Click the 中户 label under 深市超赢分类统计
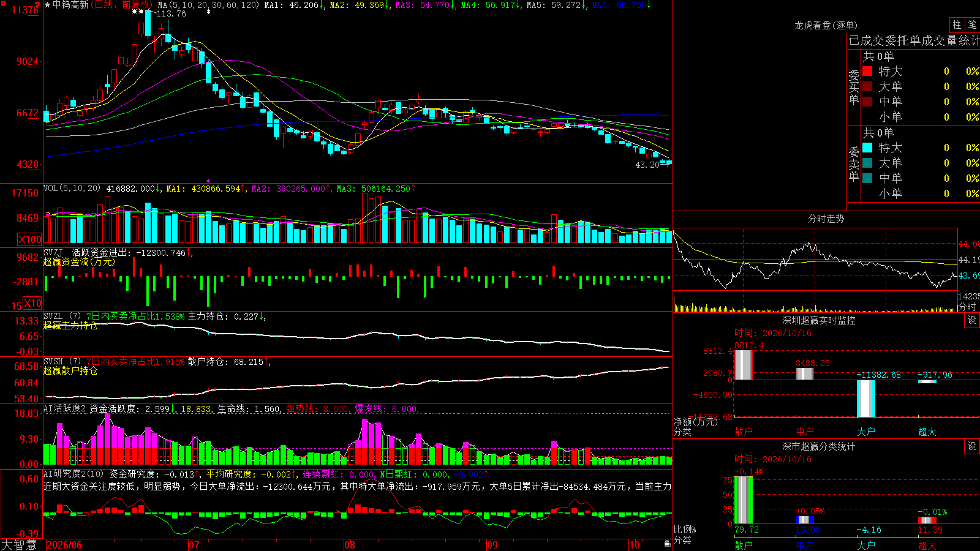Image resolution: width=980 pixels, height=551 pixels. coord(805,545)
